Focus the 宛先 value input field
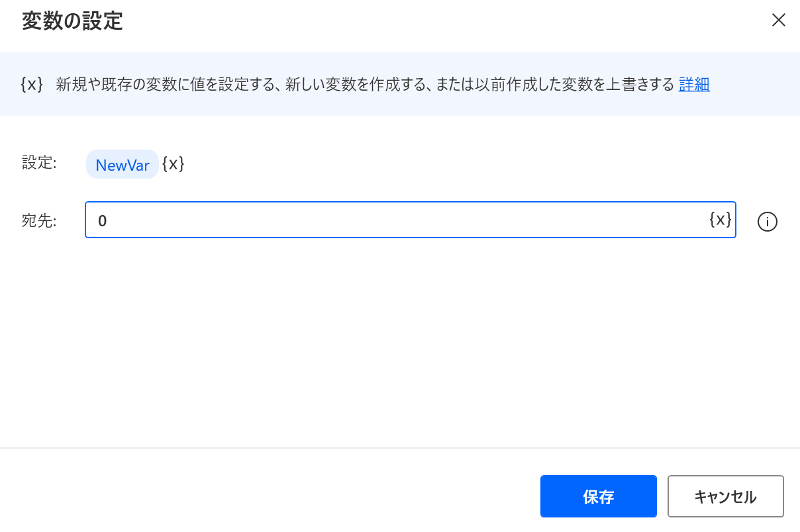 coord(411,220)
